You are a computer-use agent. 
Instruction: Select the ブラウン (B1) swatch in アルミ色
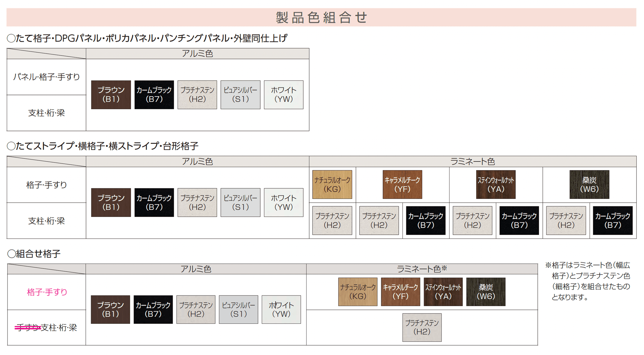(x=111, y=94)
